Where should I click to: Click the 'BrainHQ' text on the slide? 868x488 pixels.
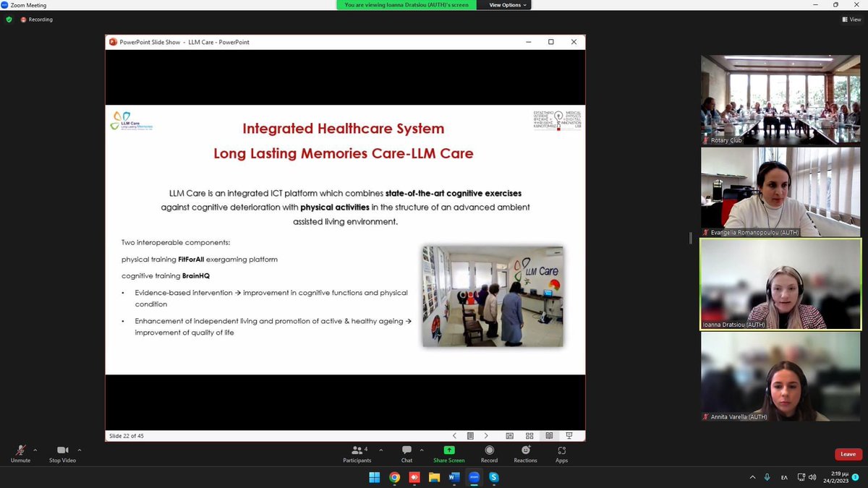(196, 276)
